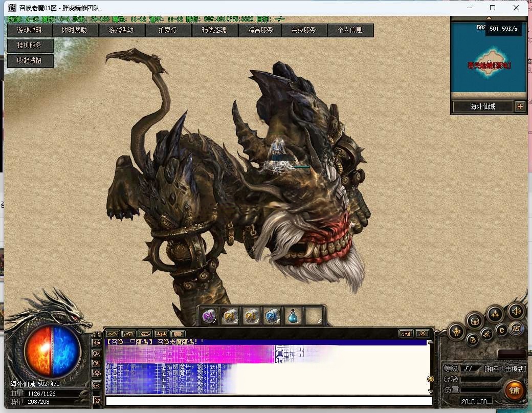
Task: Open the orange 铺 stall button
Action: pyautogui.click(x=514, y=390)
